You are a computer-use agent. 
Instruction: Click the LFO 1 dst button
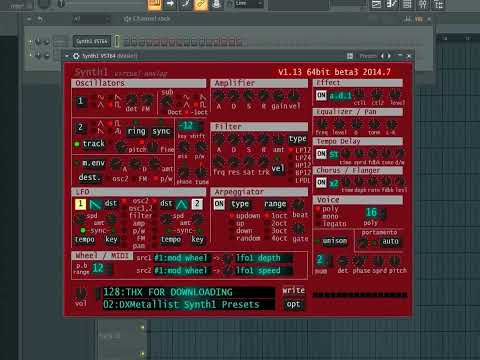click(x=111, y=203)
